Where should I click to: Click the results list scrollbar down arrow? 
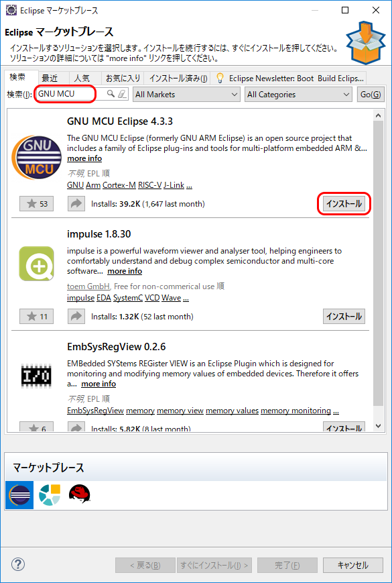[x=378, y=426]
